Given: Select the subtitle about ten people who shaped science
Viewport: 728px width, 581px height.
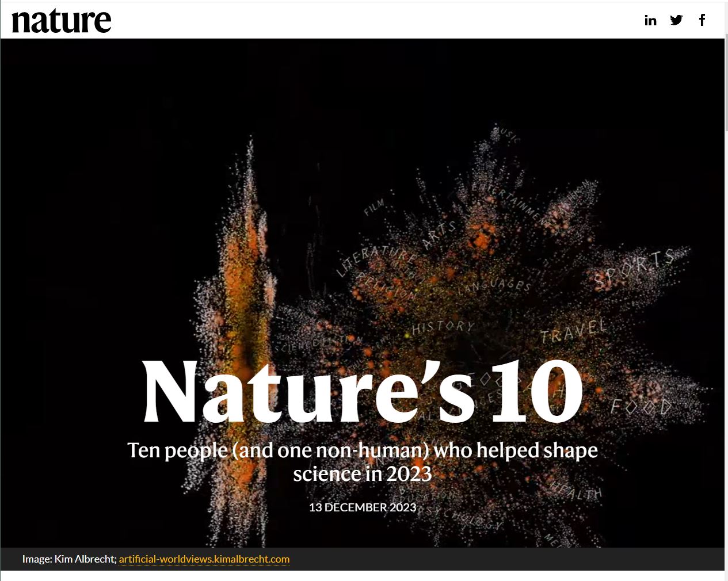Looking at the screenshot, I should pos(363,461).
